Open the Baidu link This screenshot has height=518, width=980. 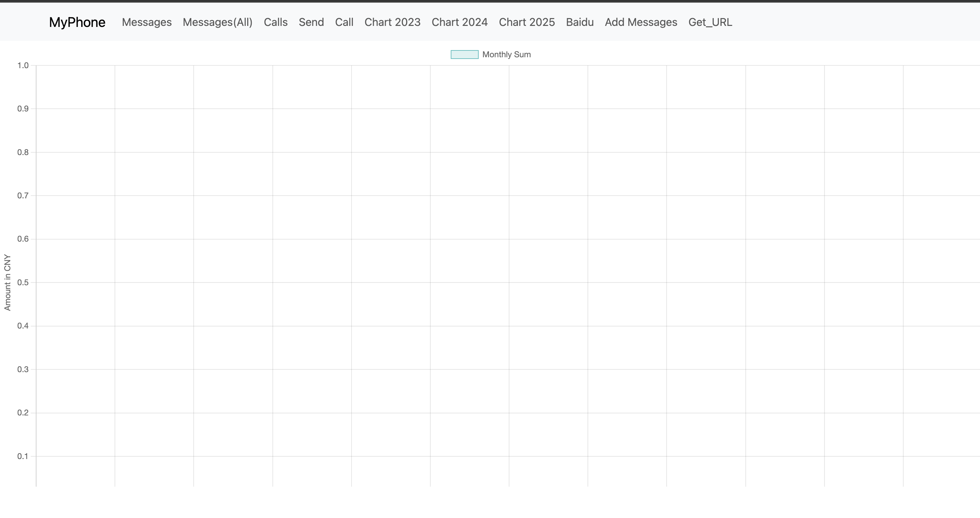tap(579, 22)
